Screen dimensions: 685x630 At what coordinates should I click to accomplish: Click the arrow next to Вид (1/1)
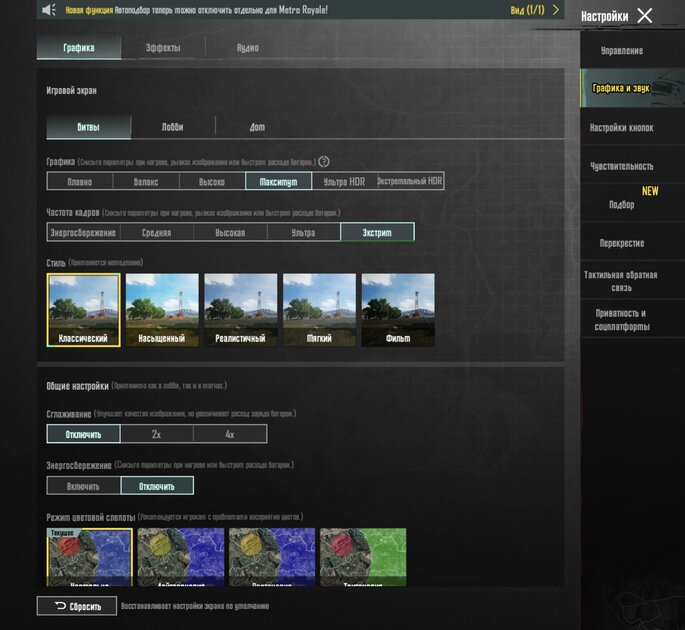click(x=556, y=10)
